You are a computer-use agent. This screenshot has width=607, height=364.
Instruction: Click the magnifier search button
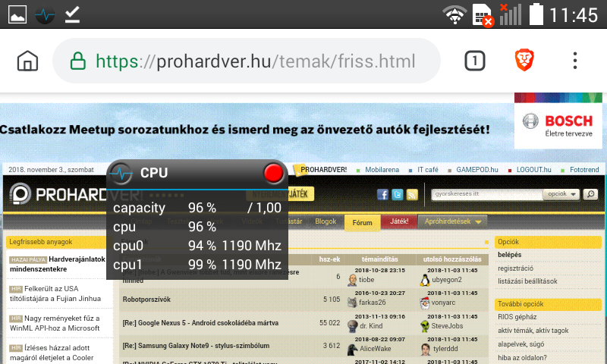tap(591, 194)
